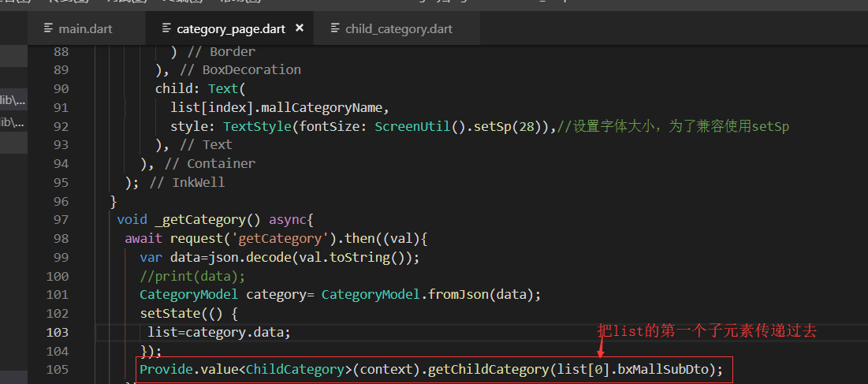Click 'ChildCategory' on line 105
868x384 pixels.
(x=295, y=370)
